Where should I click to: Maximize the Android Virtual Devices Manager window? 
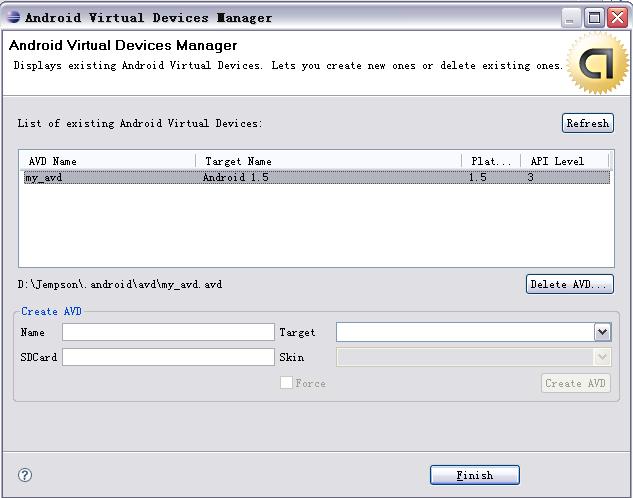(594, 18)
